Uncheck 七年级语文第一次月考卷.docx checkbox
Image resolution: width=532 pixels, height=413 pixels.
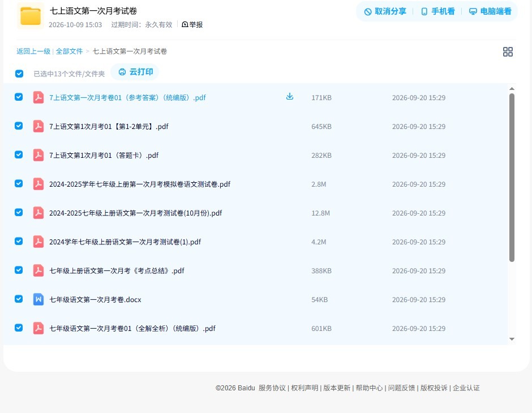[x=19, y=299]
